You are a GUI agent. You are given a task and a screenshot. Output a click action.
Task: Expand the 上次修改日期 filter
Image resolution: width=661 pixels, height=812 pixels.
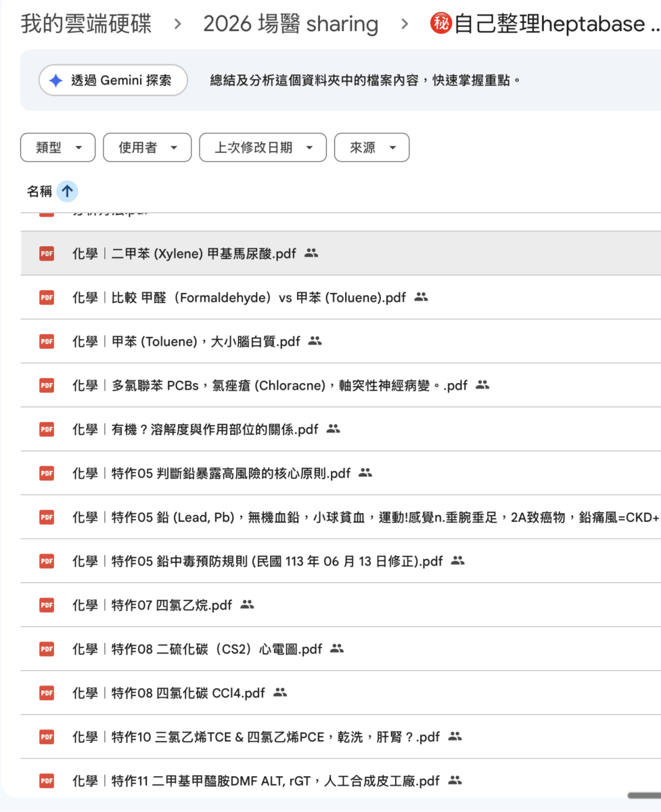coord(263,148)
